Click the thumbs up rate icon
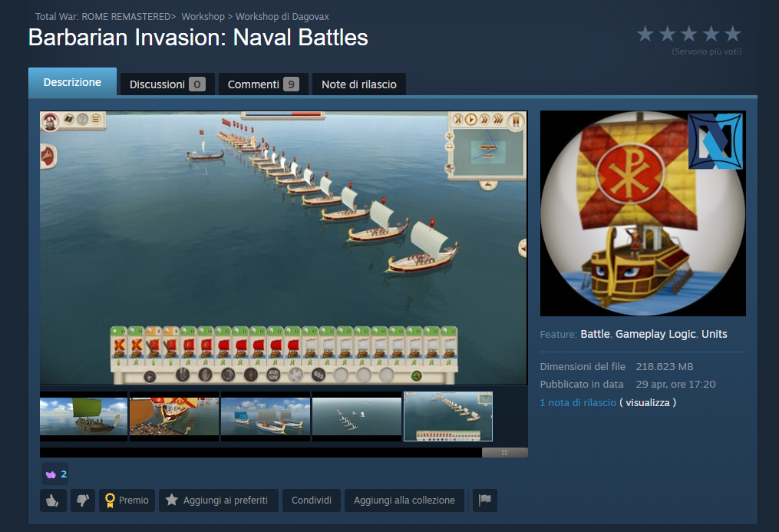Image resolution: width=779 pixels, height=532 pixels. [53, 501]
